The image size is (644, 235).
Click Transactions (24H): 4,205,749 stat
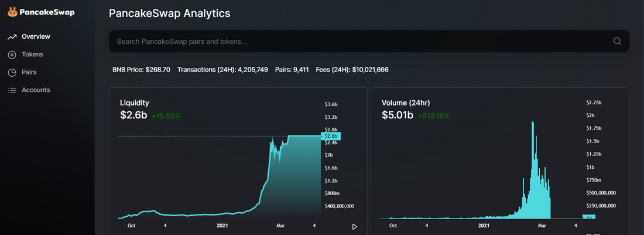pyautogui.click(x=222, y=70)
